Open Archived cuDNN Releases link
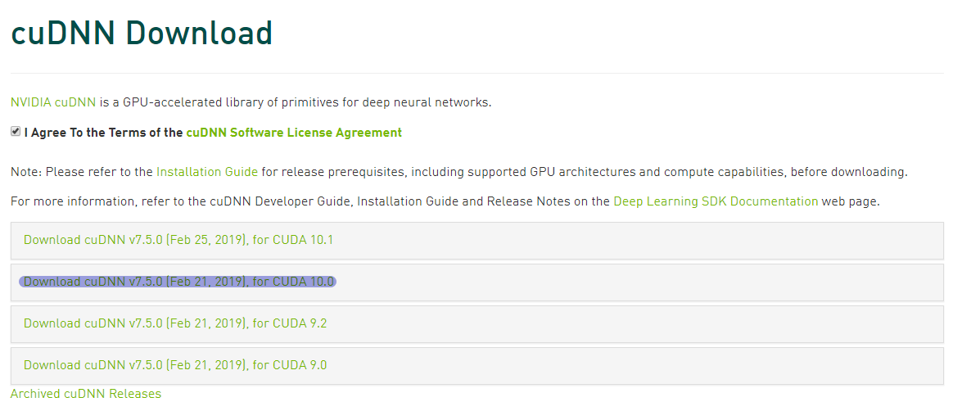Viewport: 980px width, 411px height. pos(86,394)
